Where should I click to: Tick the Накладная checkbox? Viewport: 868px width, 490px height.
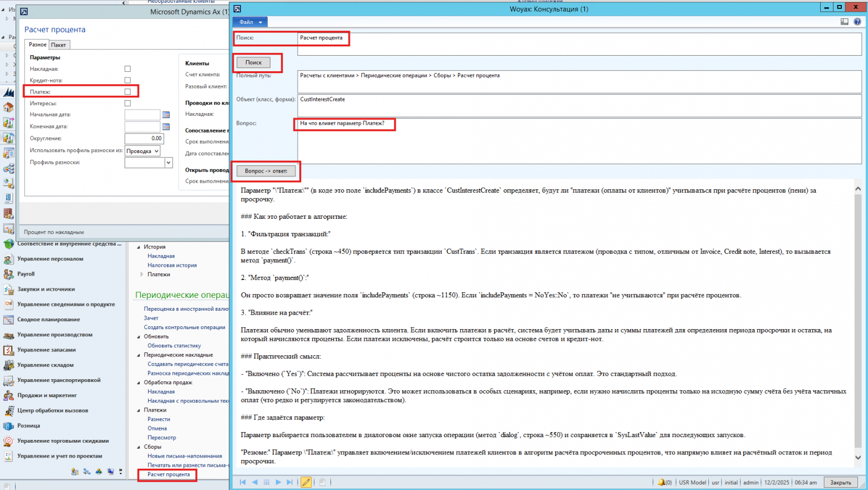pyautogui.click(x=127, y=69)
